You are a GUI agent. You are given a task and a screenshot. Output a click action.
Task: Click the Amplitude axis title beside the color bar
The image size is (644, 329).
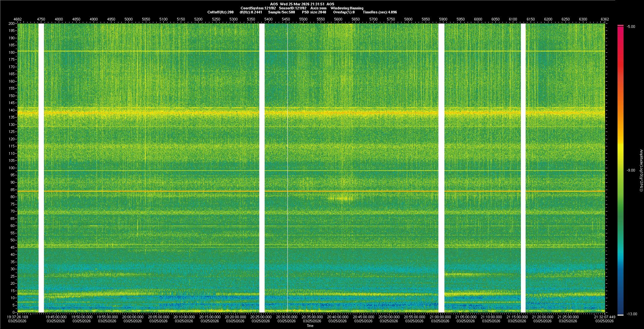[x=641, y=170]
